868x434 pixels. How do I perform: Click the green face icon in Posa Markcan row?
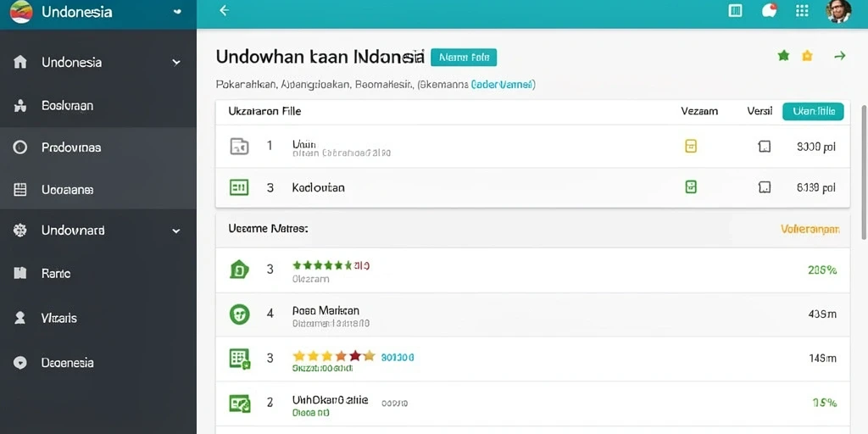pos(239,314)
